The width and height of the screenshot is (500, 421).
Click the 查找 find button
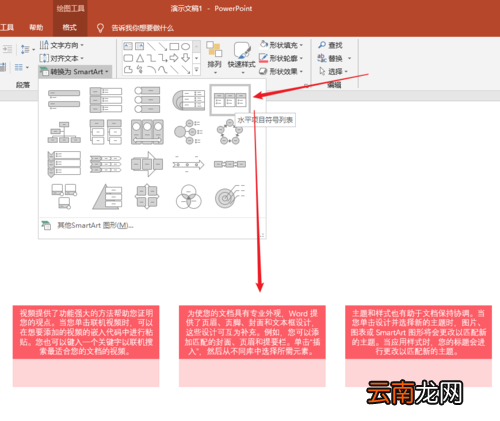click(330, 45)
